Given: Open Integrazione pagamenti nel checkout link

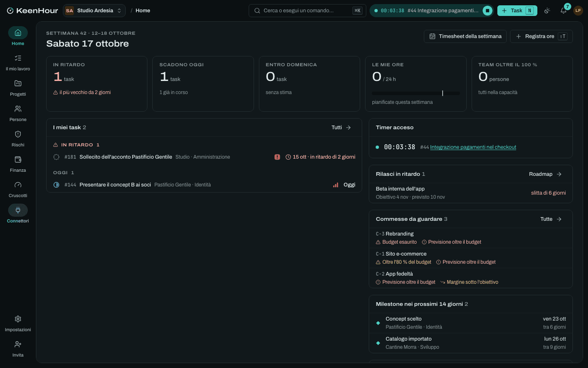Looking at the screenshot, I should (473, 147).
